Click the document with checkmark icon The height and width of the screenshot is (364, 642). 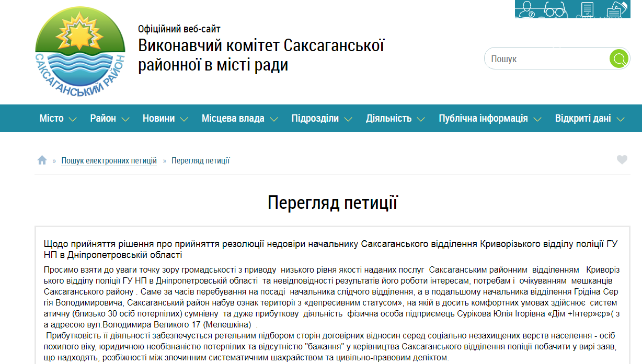[588, 9]
